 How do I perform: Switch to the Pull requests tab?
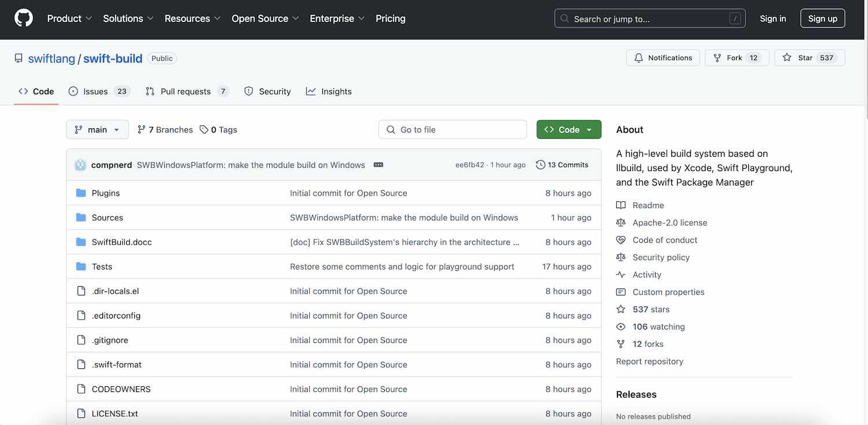coord(185,91)
